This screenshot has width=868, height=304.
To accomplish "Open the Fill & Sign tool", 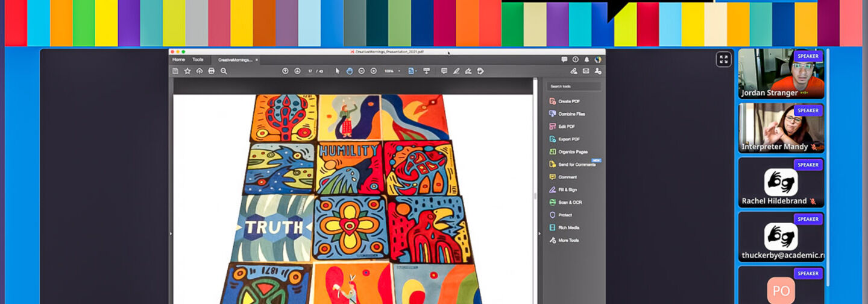I will click(567, 189).
